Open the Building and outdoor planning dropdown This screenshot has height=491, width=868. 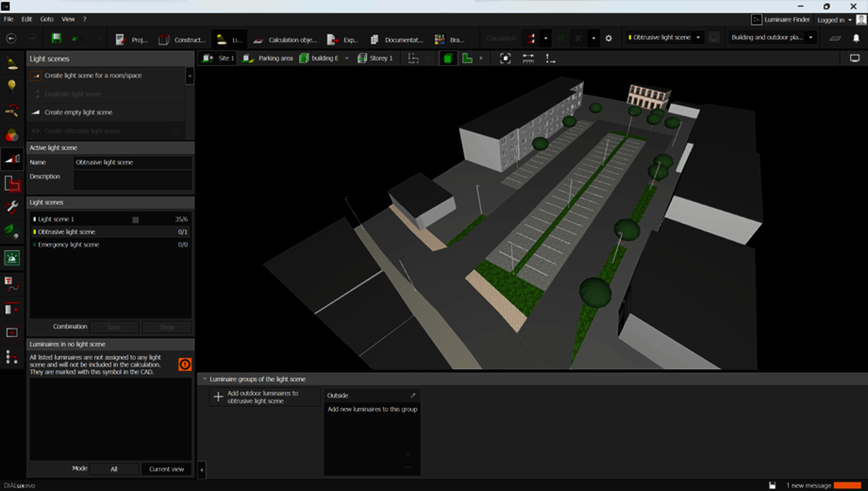pos(772,38)
